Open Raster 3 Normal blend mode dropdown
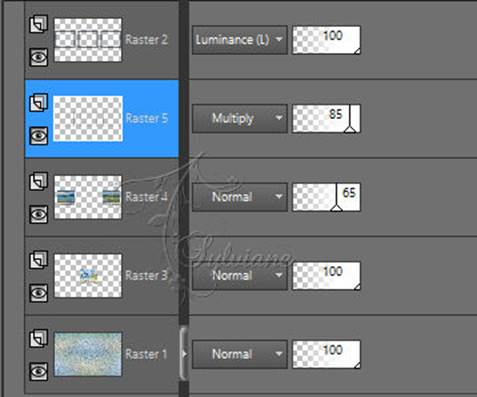This screenshot has width=477, height=397. 240,276
